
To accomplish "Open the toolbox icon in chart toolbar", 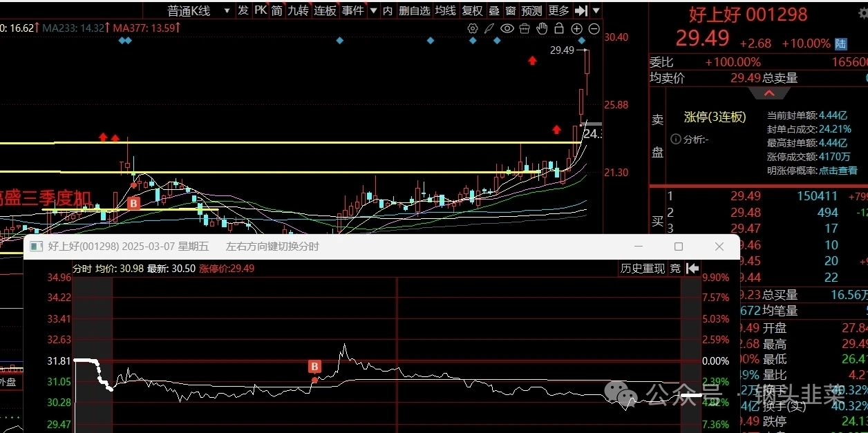I will pyautogui.click(x=525, y=28).
